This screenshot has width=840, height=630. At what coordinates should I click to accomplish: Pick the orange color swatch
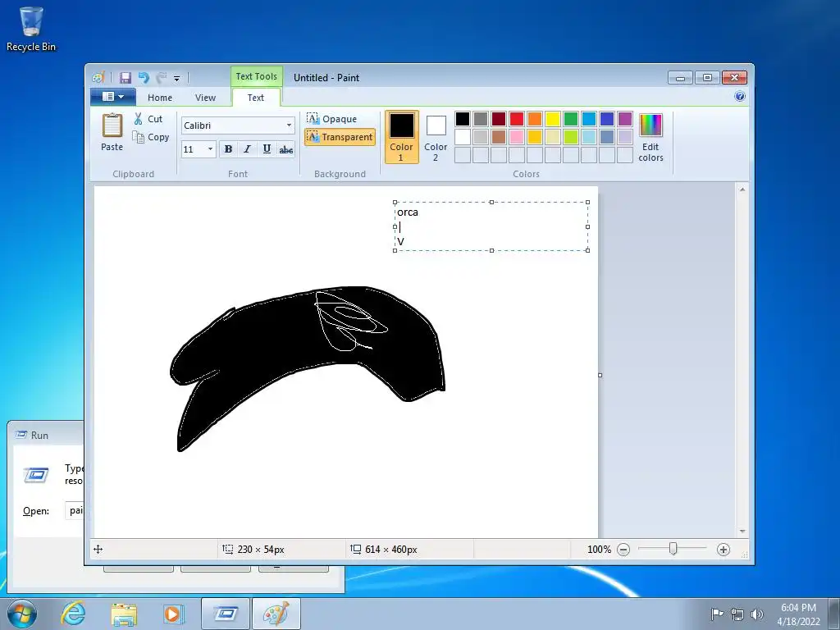click(535, 119)
